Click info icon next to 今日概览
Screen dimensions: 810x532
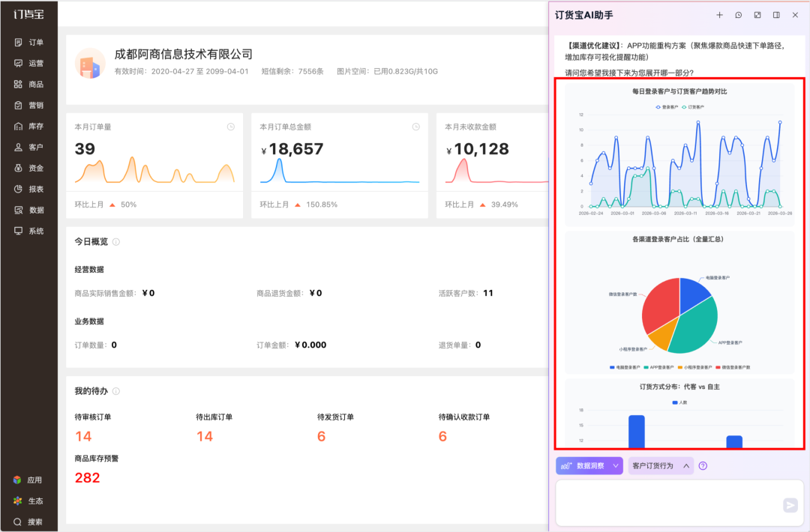click(x=116, y=242)
